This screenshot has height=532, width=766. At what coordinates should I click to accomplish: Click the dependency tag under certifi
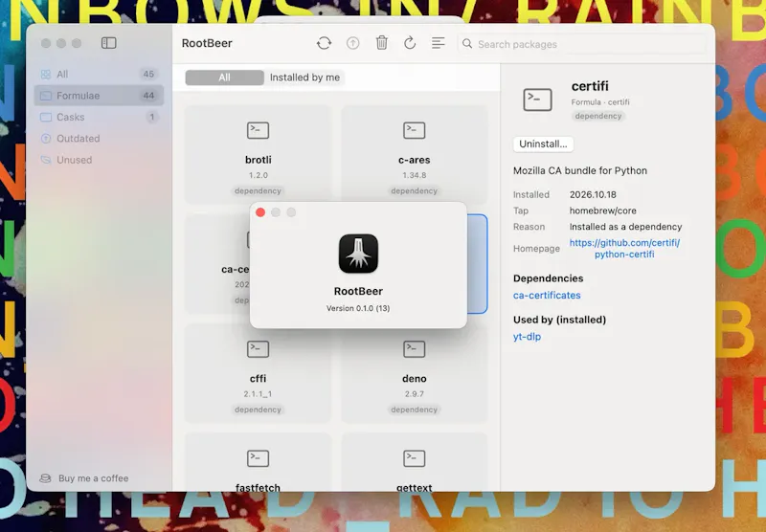[x=597, y=116]
